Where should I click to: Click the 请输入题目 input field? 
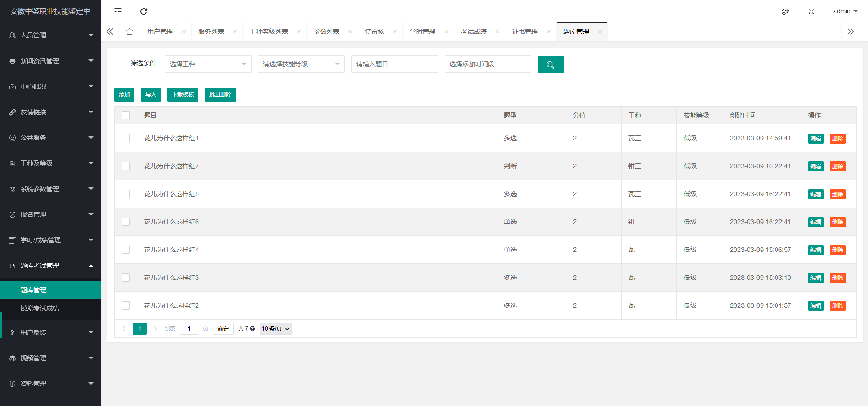click(395, 64)
